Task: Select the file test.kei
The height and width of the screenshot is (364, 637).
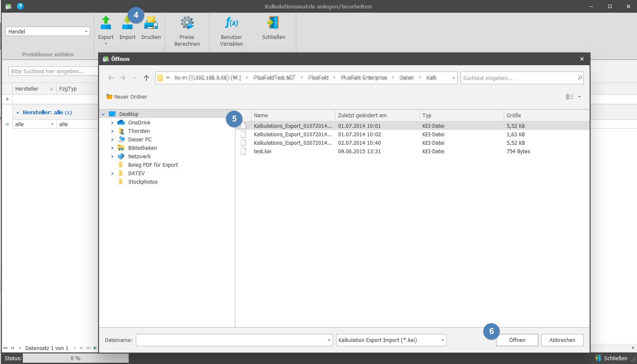Action: click(x=412, y=151)
